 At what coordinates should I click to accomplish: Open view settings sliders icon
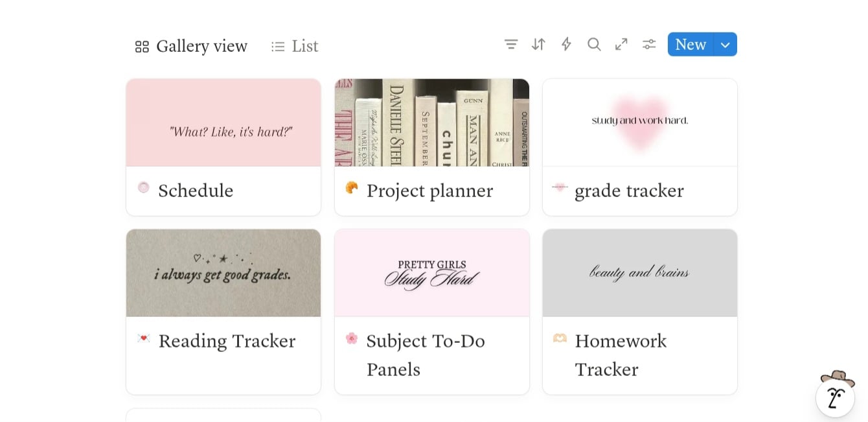pos(649,44)
